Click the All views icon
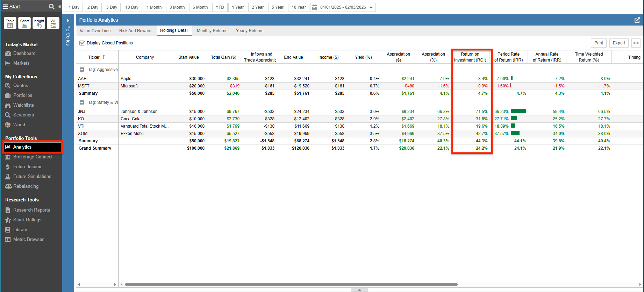This screenshot has height=292, width=644. coord(53,23)
